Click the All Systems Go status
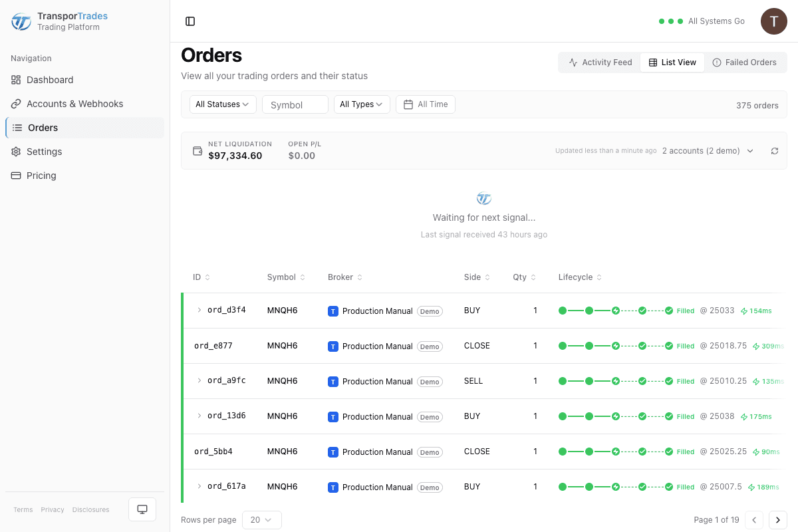This screenshot has width=798, height=532. pos(702,21)
